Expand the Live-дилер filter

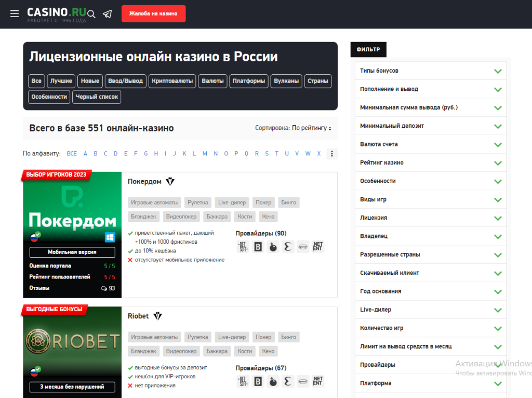[x=431, y=310]
